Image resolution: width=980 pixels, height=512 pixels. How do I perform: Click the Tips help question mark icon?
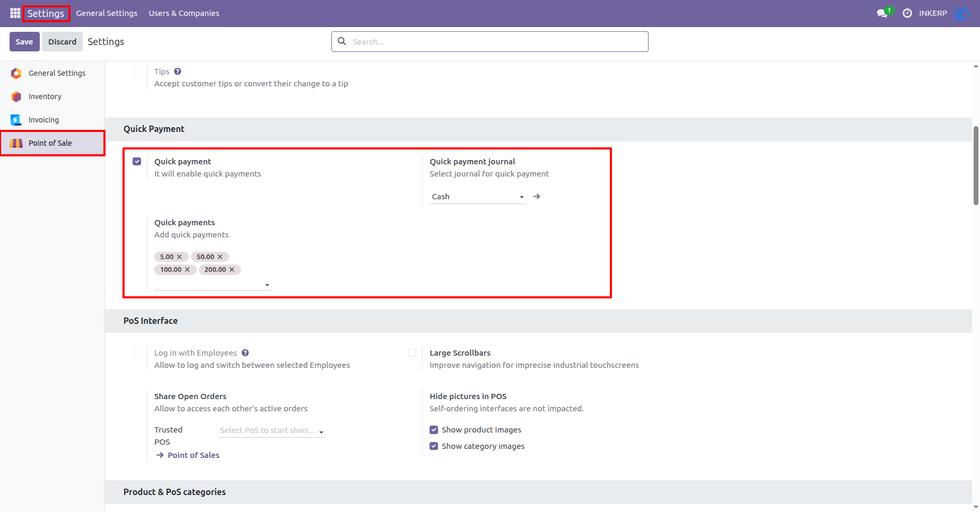(x=178, y=72)
